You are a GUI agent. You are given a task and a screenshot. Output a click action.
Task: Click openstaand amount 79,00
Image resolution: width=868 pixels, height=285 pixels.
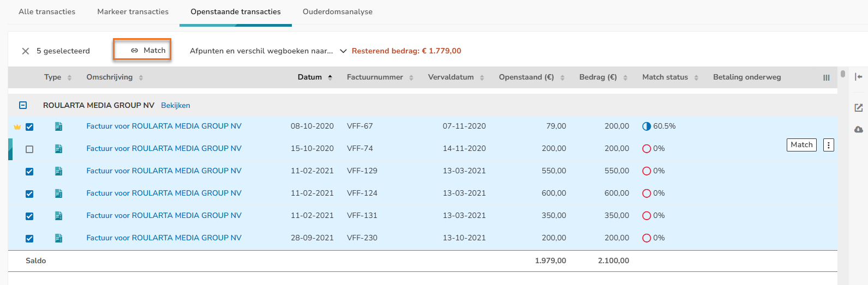[x=556, y=126]
